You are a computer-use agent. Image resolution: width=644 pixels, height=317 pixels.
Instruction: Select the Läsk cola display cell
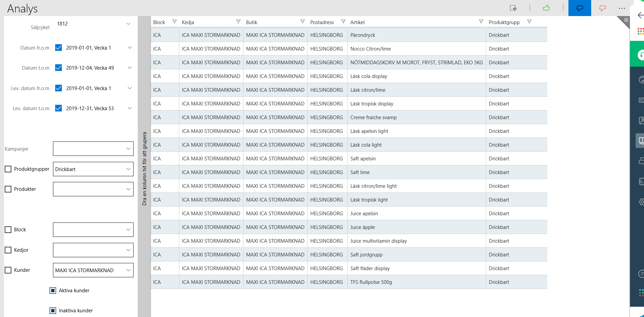417,76
